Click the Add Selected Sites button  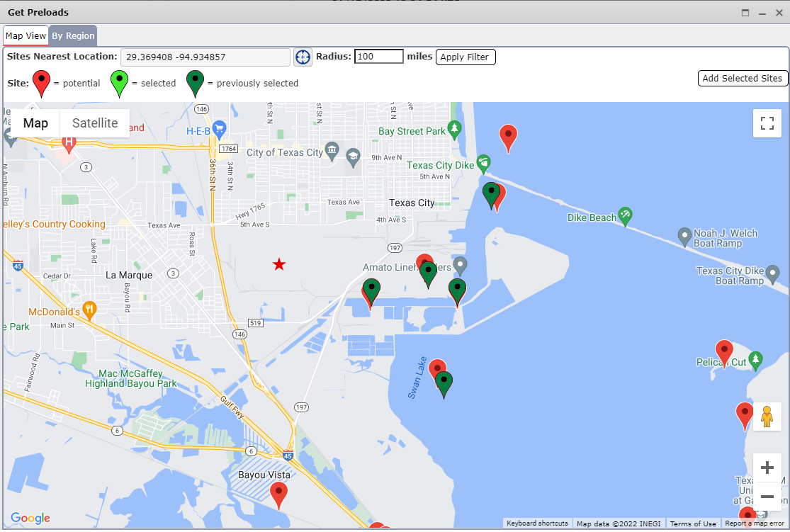coord(743,78)
